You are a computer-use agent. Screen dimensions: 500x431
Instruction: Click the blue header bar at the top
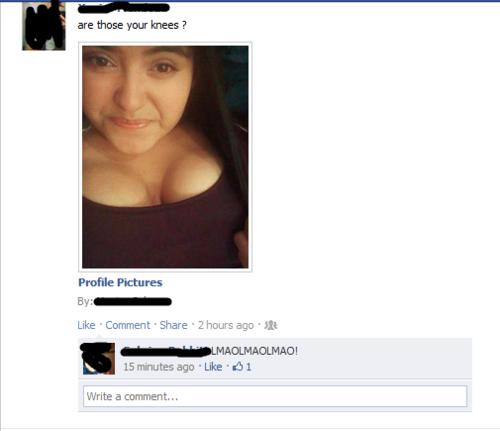250,1
